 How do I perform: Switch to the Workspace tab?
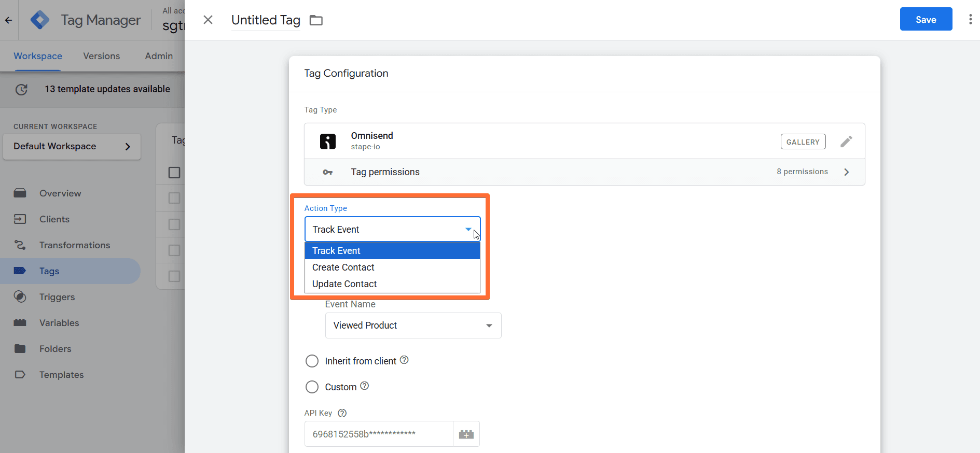[x=38, y=56]
